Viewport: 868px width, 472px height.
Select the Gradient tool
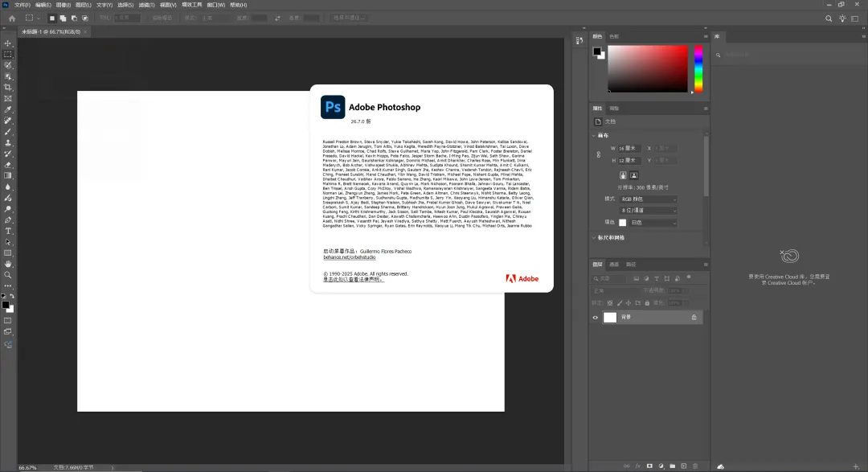(x=8, y=175)
